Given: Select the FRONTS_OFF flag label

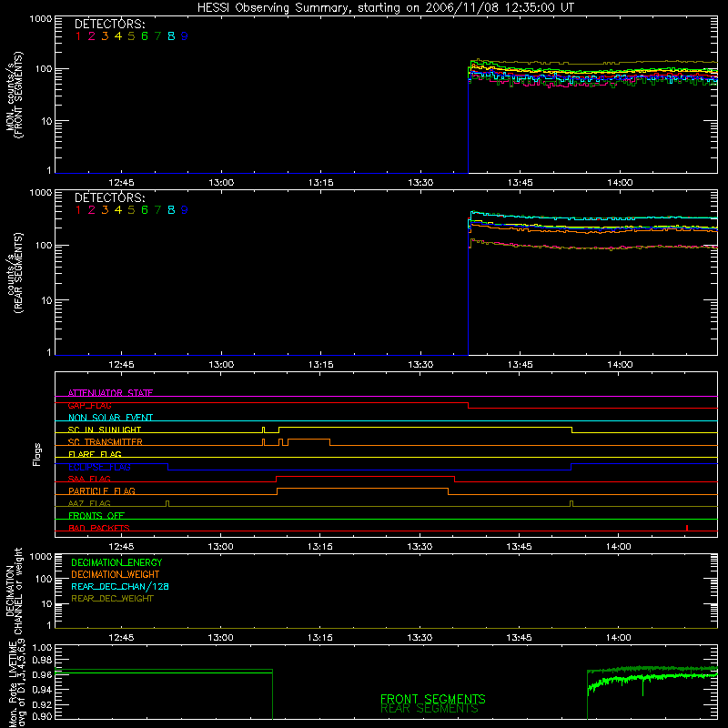Looking at the screenshot, I should pos(96,515).
